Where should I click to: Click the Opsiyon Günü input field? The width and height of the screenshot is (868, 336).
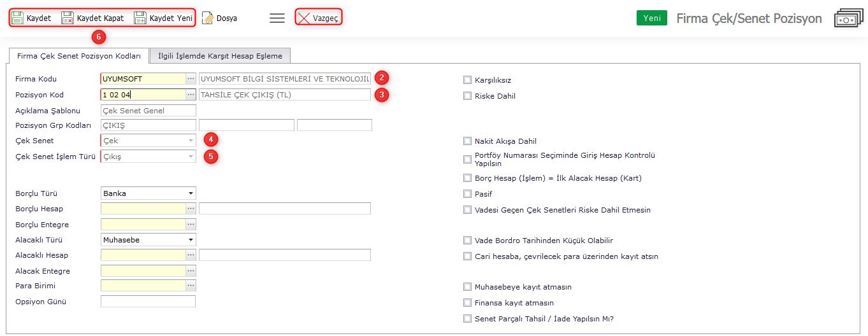tap(148, 302)
